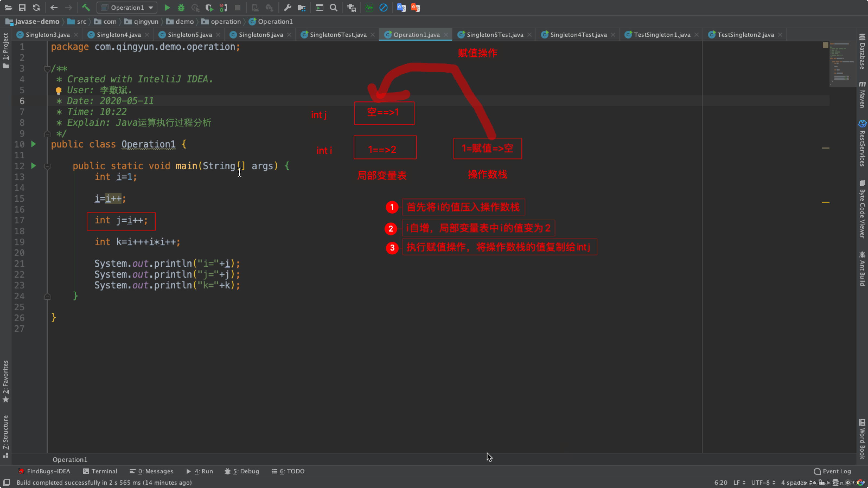
Task: Click the Search Everywhere magnifier icon
Action: coord(334,7)
